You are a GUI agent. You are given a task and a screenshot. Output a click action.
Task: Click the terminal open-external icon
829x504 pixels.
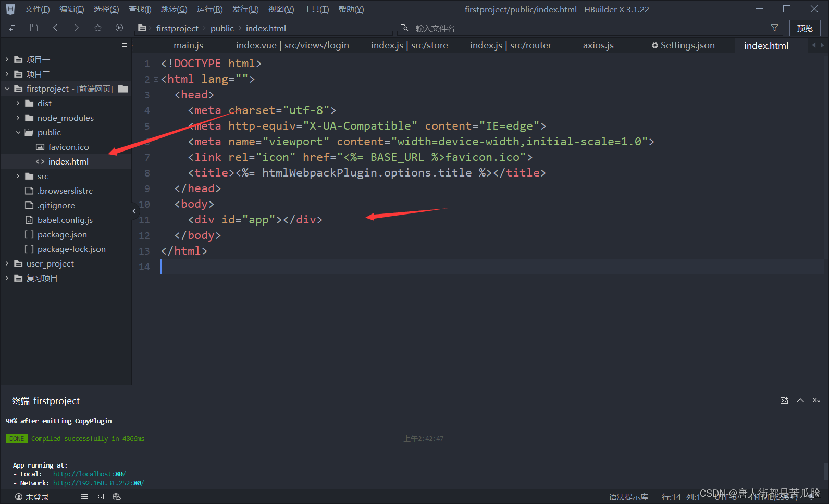coord(784,400)
